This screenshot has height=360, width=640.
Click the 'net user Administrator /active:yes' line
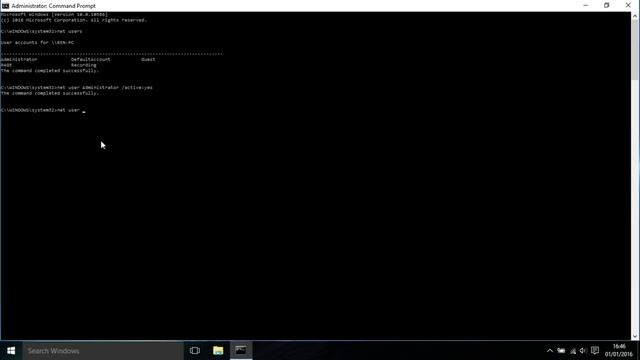coord(77,88)
